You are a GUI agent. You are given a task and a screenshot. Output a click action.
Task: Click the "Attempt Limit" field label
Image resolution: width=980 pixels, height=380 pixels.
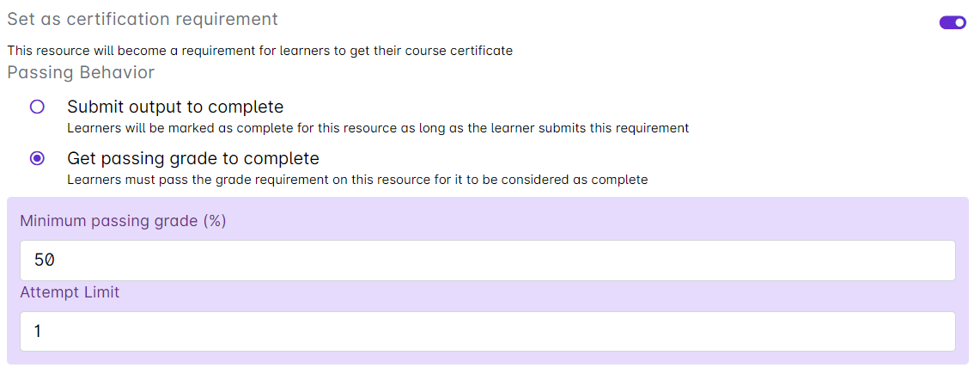pos(70,292)
